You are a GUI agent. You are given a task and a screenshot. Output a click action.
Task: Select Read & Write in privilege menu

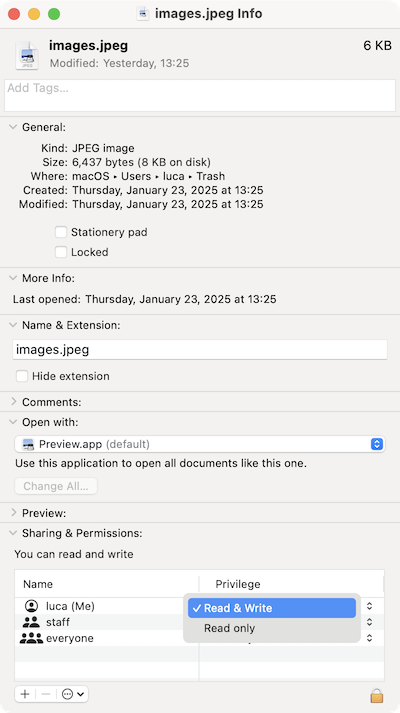click(x=272, y=608)
